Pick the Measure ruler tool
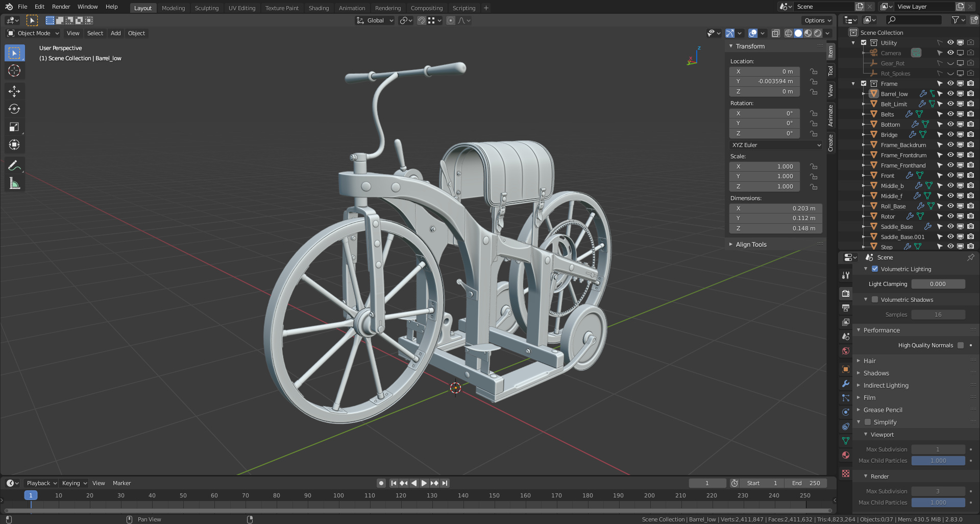 click(x=14, y=184)
